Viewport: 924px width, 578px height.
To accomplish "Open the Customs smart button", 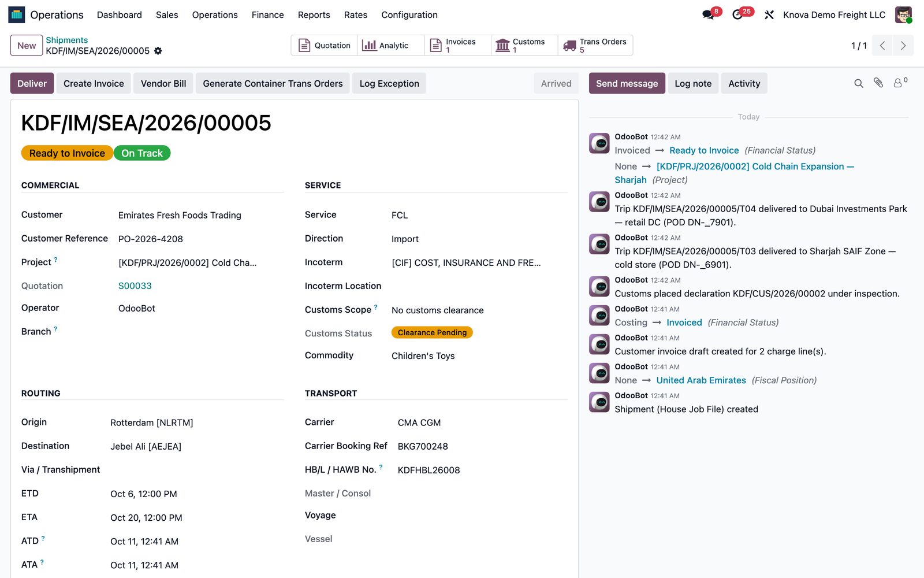I will 524,45.
